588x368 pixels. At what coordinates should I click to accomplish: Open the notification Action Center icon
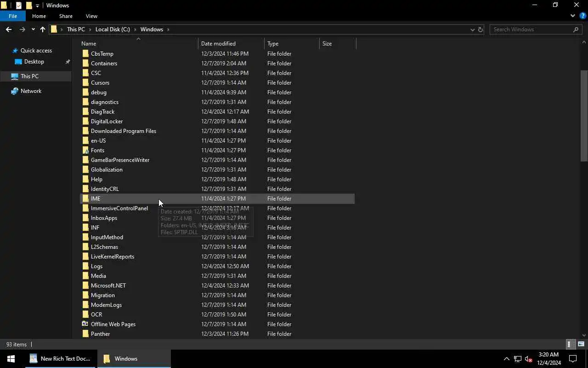pos(573,359)
